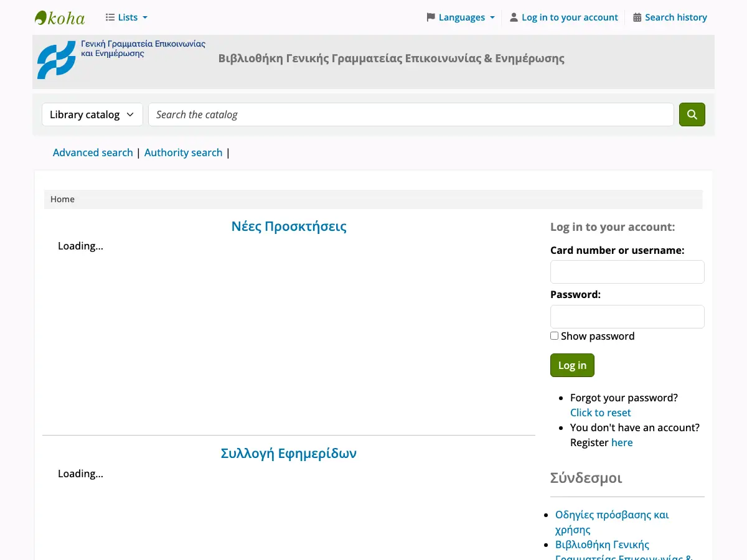
Task: Open the Συλλογή Εφημερίδων heading link
Action: tap(289, 453)
